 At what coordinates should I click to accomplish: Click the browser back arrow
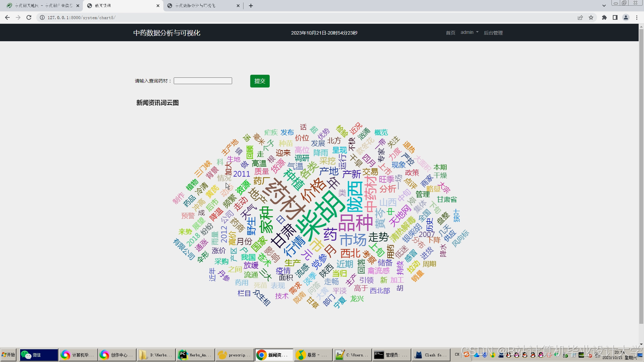(7, 17)
